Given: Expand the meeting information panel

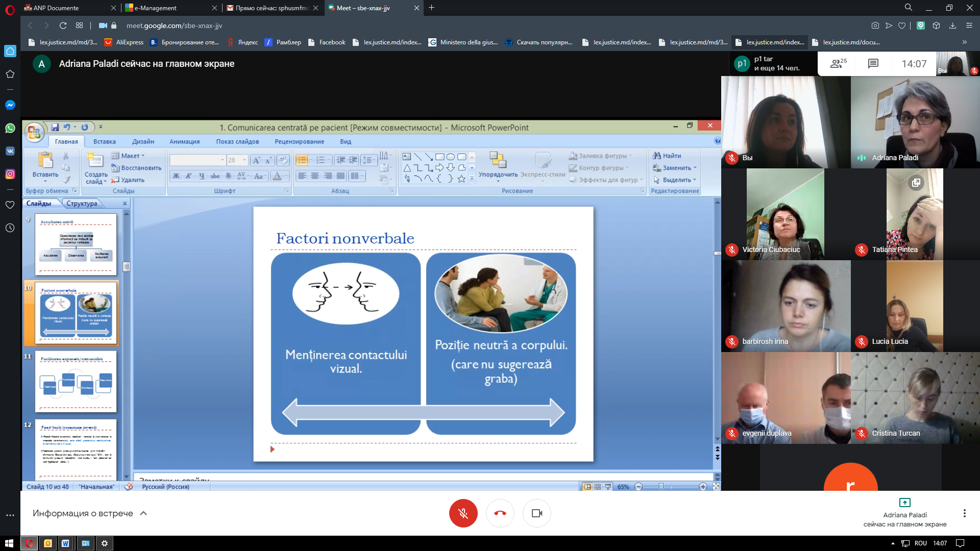Looking at the screenshot, I should coord(90,513).
